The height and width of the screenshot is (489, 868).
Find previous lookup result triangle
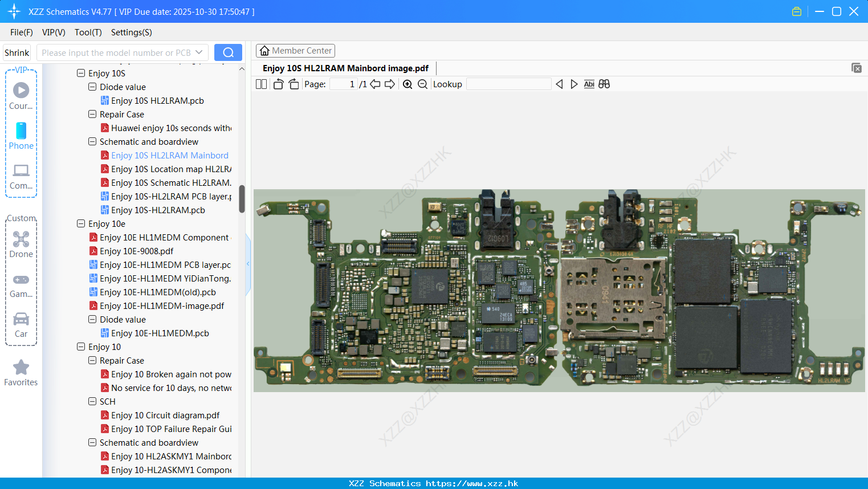[559, 84]
